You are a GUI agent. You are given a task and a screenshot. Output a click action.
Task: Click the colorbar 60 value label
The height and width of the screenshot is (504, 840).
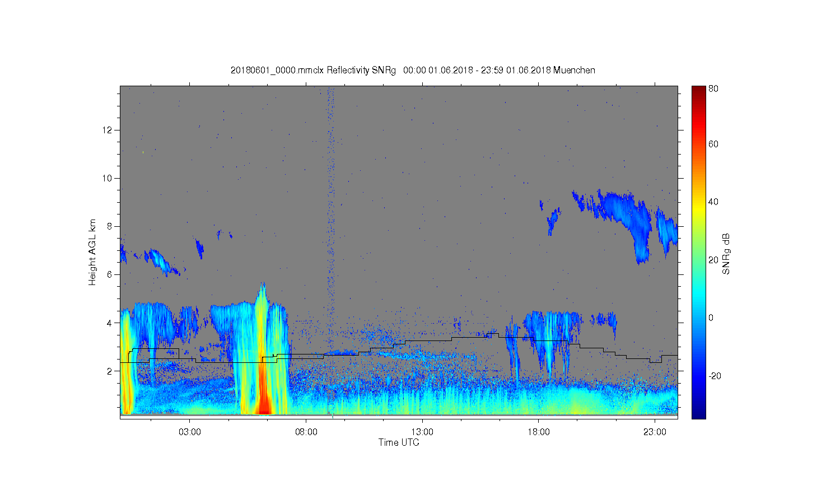click(713, 144)
